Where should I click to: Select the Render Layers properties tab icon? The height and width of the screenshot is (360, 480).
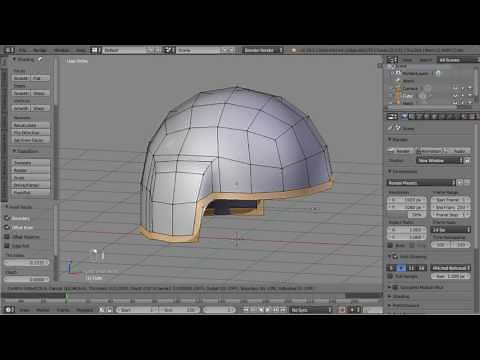pos(412,116)
